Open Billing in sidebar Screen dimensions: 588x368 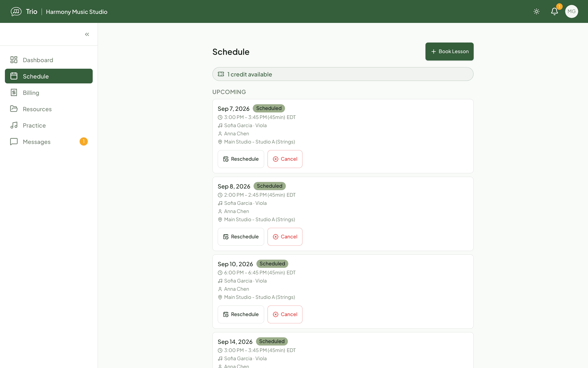pyautogui.click(x=49, y=92)
